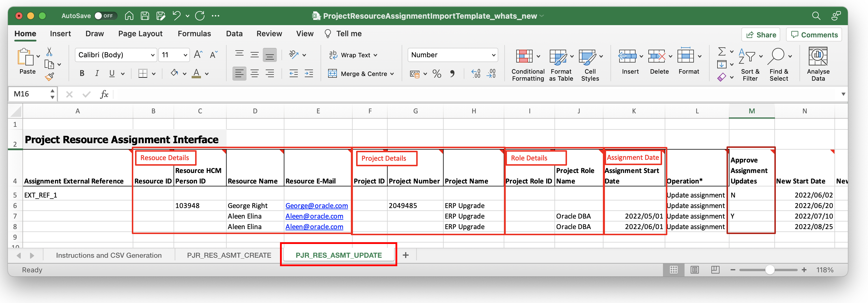Click the Analyse Data icon
Viewport: 868px width, 303px height.
pyautogui.click(x=818, y=64)
